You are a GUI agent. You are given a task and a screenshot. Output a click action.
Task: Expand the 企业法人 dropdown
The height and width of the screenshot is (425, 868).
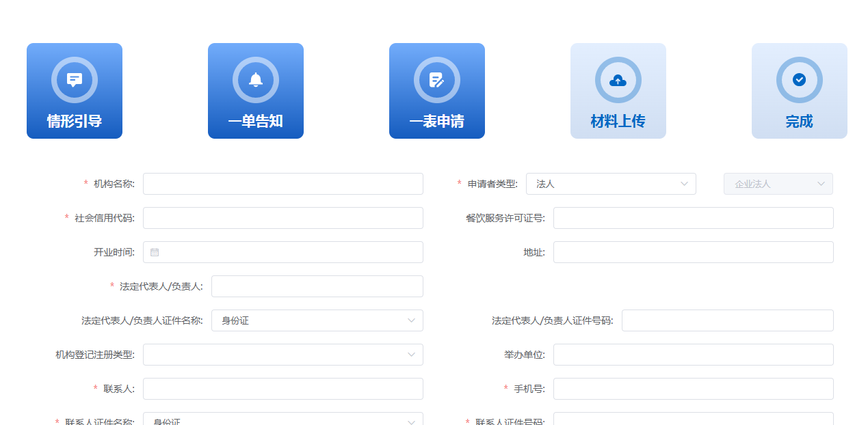(778, 184)
